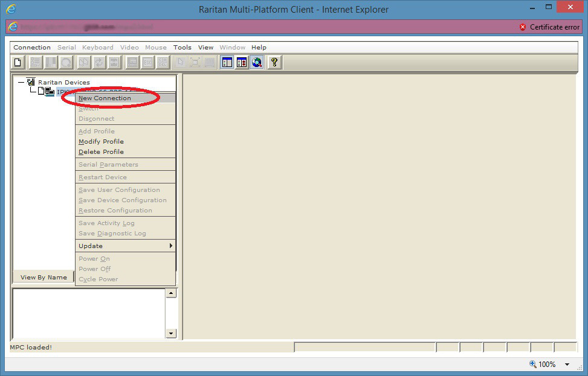Image resolution: width=588 pixels, height=376 pixels.
Task: Click the Synchronize Mouse double-cursor icon
Action: 83,62
